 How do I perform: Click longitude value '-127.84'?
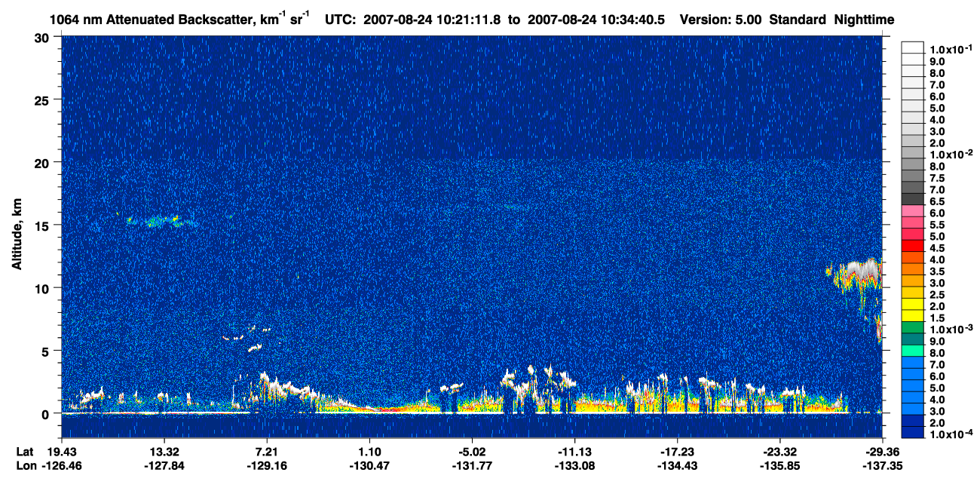tap(164, 465)
